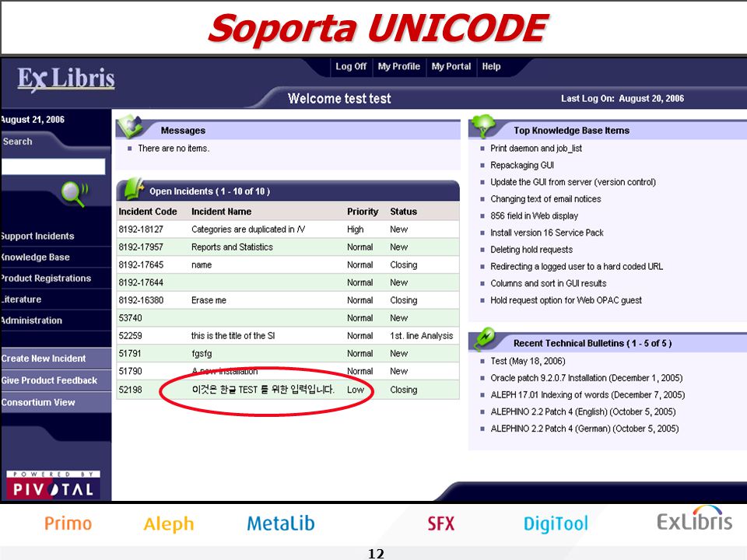The image size is (747, 560).
Task: Click the Top Knowledge Base tree icon
Action: coord(483,126)
